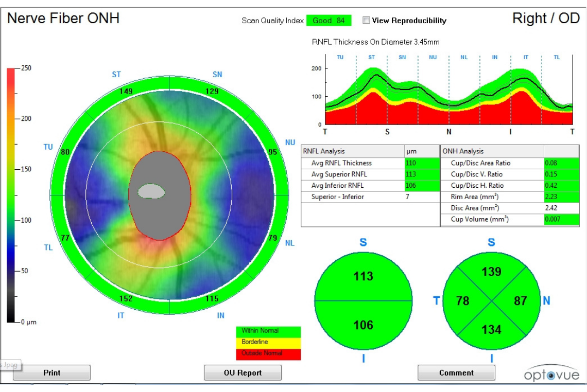Click the Cup/Disc Area Ratio value 0.08
The height and width of the screenshot is (392, 587).
point(562,163)
